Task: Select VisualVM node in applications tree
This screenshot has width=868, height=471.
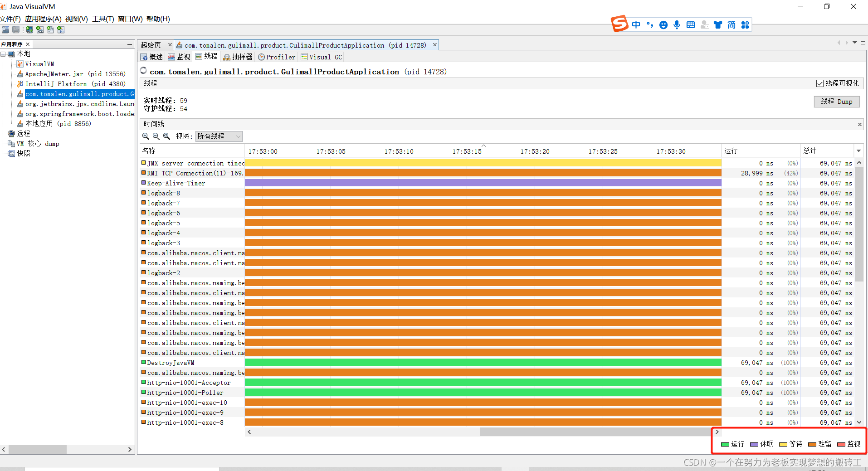Action: click(x=39, y=64)
